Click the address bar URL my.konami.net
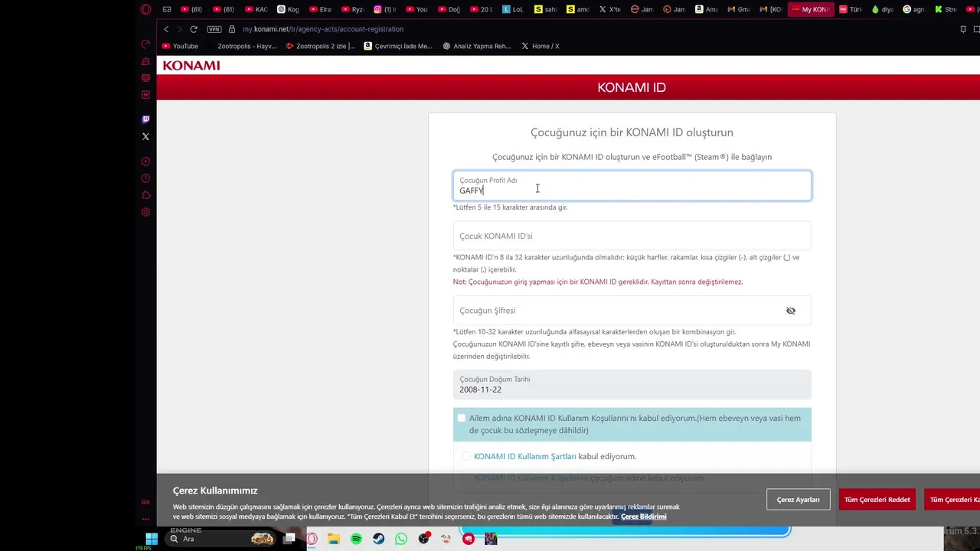This screenshot has width=980, height=551. tap(323, 29)
